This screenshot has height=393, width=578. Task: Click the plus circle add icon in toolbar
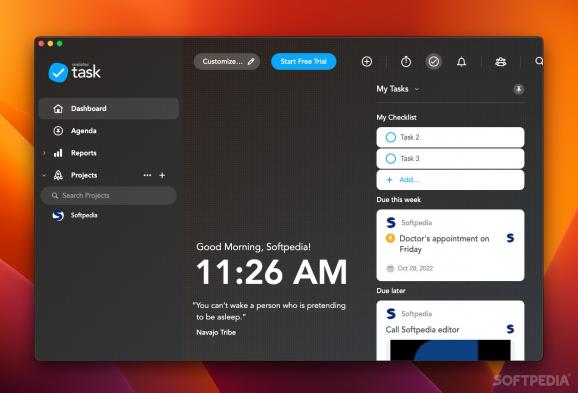[366, 62]
